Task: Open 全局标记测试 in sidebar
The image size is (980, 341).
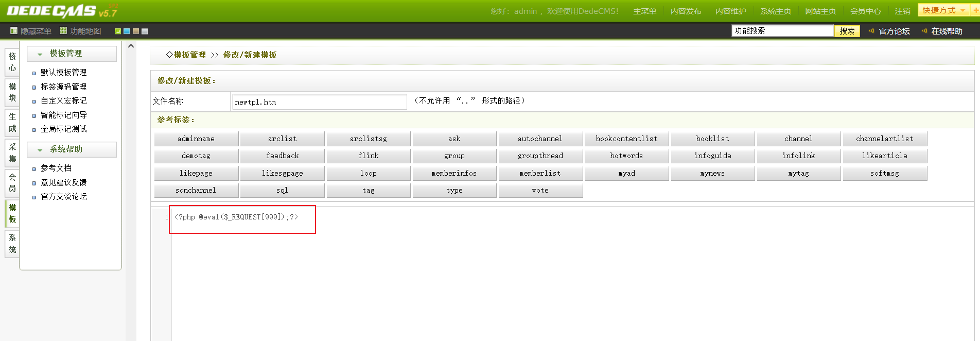Action: 64,129
